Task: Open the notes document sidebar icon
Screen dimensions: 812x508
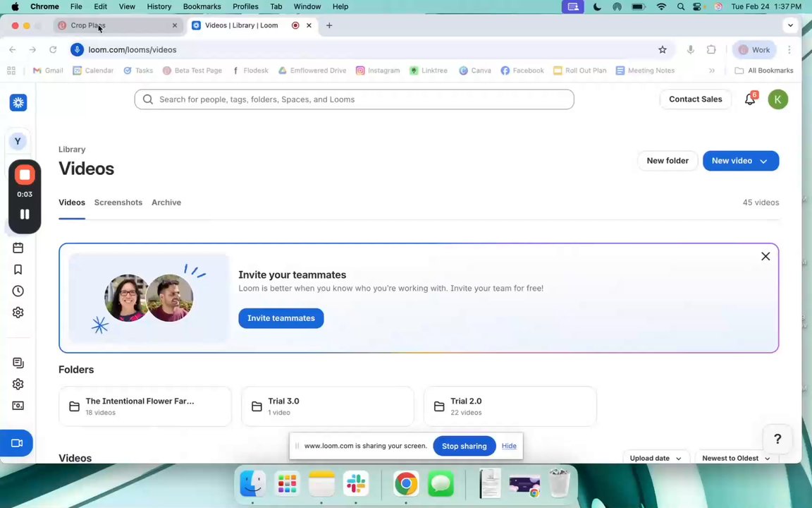Action: (18, 363)
